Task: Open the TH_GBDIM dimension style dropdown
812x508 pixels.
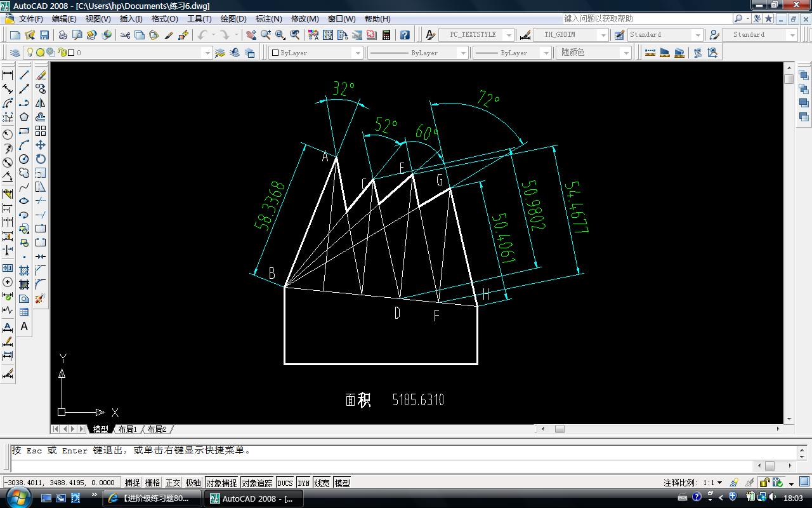Action: pyautogui.click(x=603, y=35)
